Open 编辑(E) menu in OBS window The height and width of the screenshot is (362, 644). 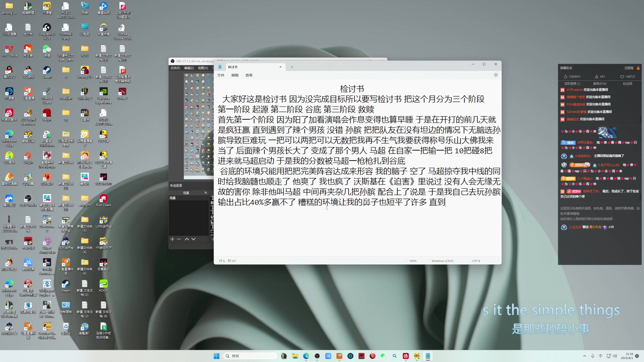(189, 68)
